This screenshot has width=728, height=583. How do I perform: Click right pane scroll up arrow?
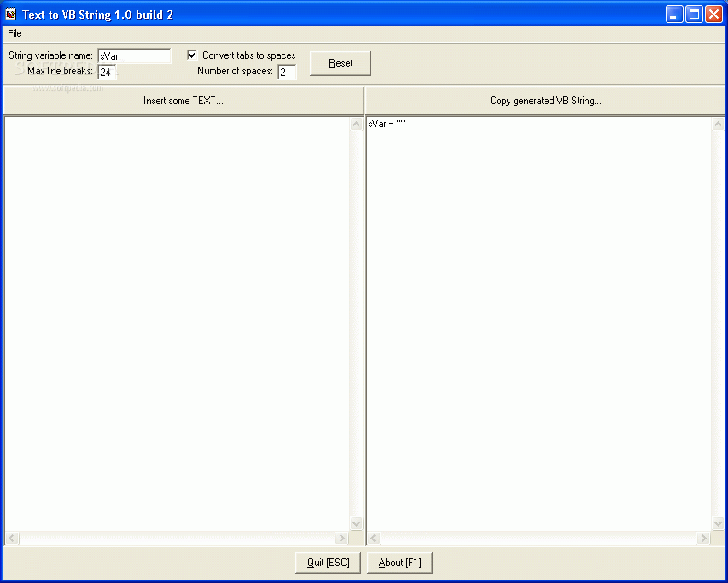[x=718, y=125]
